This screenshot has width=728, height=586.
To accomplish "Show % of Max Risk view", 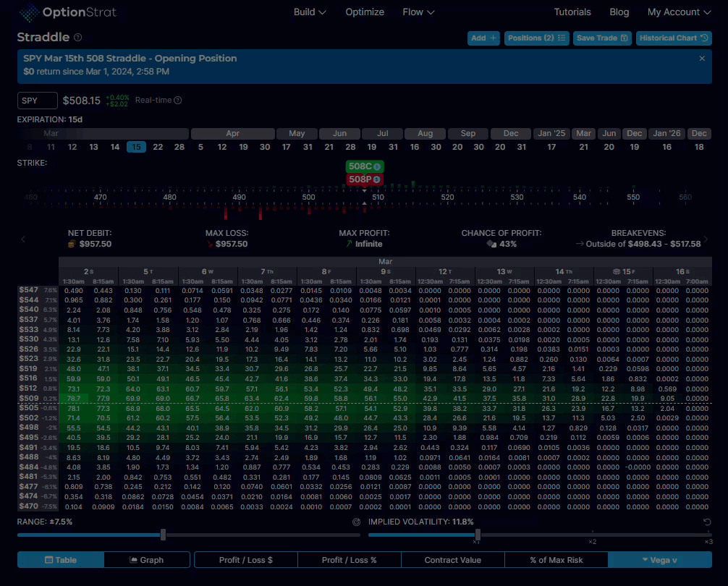I will pyautogui.click(x=556, y=560).
